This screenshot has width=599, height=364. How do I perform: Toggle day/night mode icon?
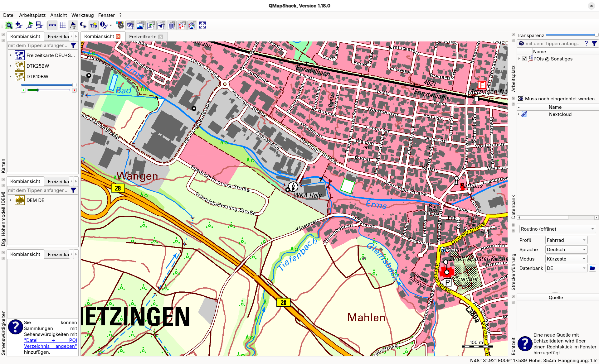point(83,26)
